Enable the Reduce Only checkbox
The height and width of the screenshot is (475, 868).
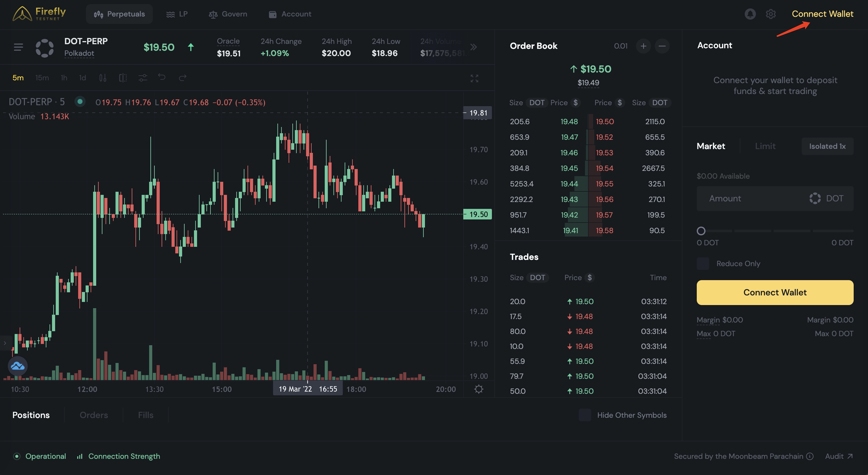(x=703, y=263)
